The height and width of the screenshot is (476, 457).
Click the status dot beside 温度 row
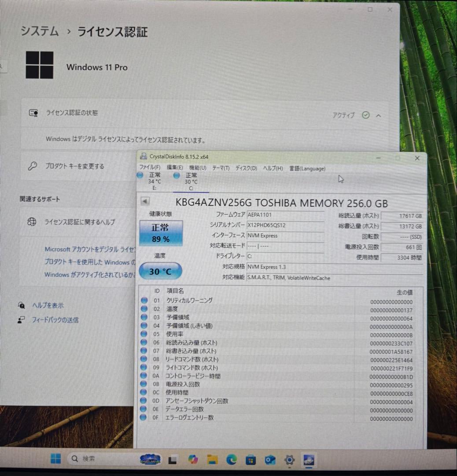click(144, 309)
